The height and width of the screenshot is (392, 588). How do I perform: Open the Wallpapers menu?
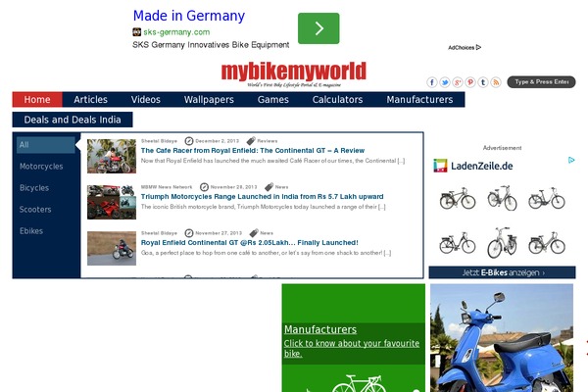pyautogui.click(x=209, y=99)
